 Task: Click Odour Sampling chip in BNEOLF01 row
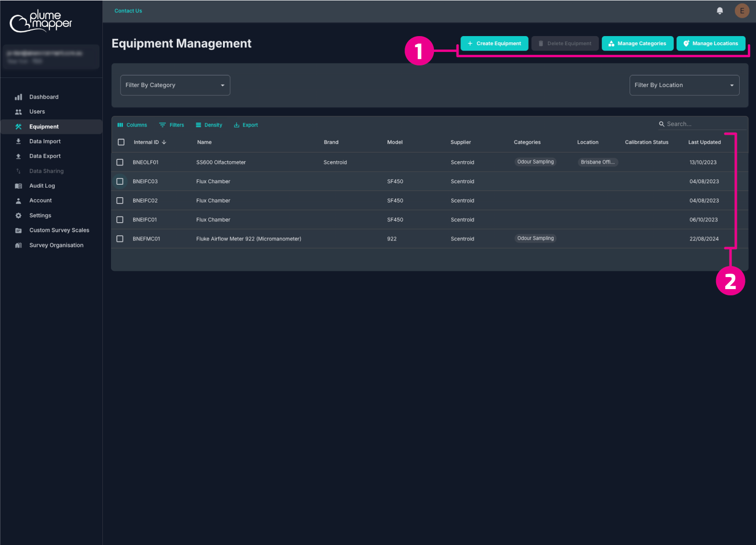535,162
